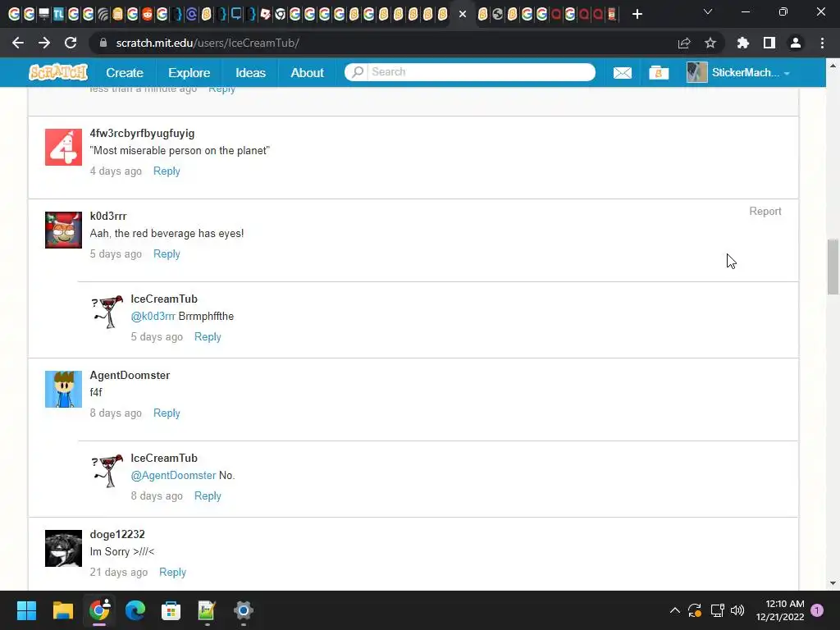The image size is (840, 630).
Task: Open Windows Start menu
Action: pyautogui.click(x=26, y=610)
